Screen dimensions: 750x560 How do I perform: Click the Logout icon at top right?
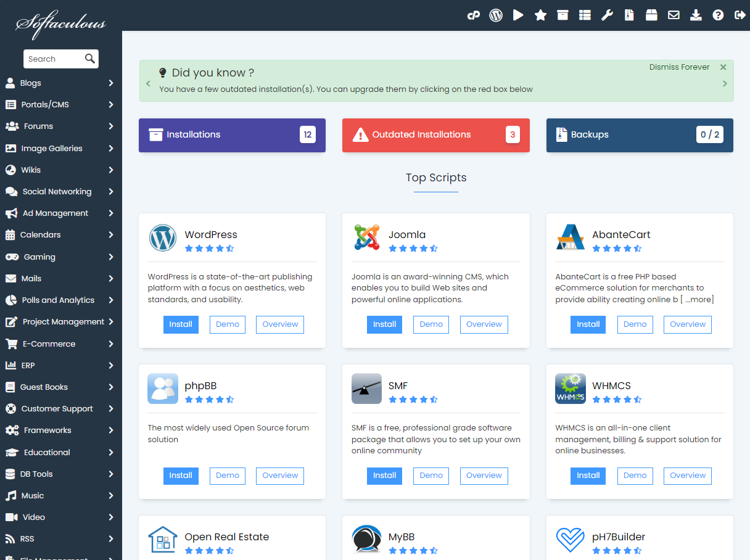click(x=740, y=14)
